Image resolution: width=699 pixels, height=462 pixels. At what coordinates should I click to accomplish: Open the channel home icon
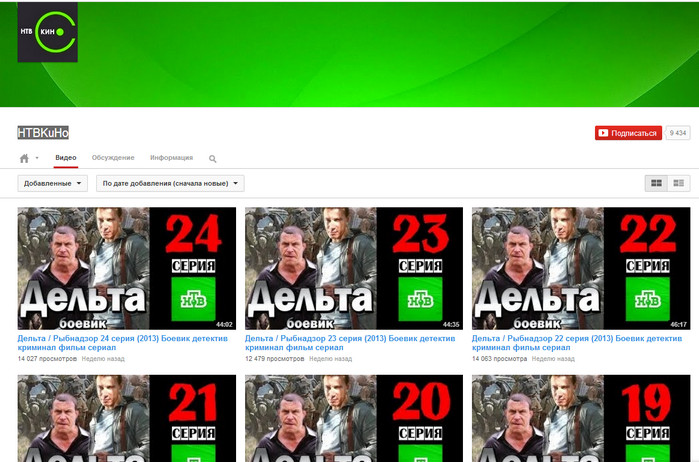tap(25, 158)
